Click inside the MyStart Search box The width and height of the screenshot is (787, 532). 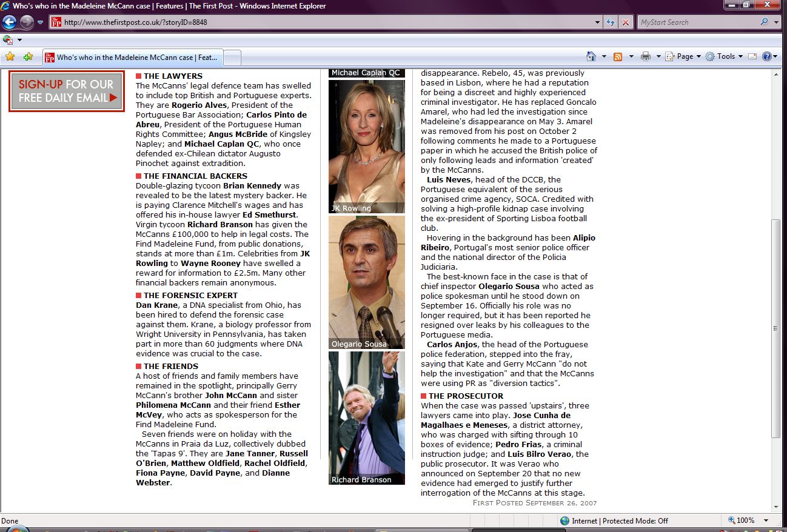click(697, 22)
